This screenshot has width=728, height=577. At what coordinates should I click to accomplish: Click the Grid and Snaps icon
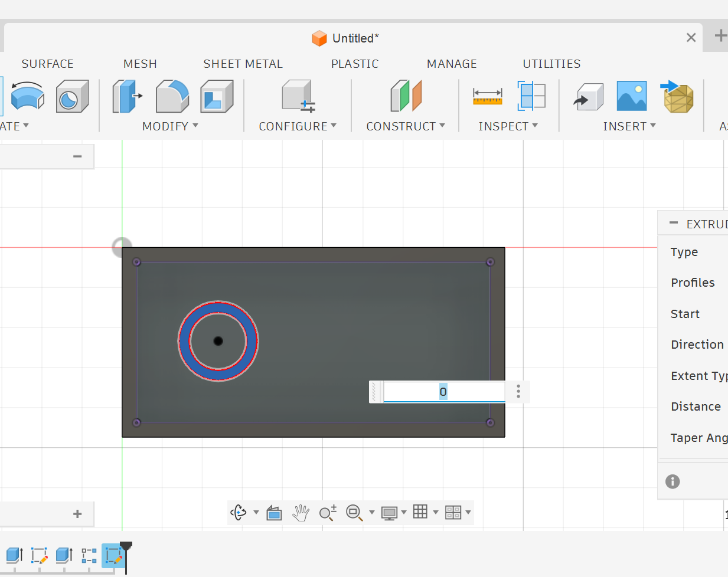[420, 512]
